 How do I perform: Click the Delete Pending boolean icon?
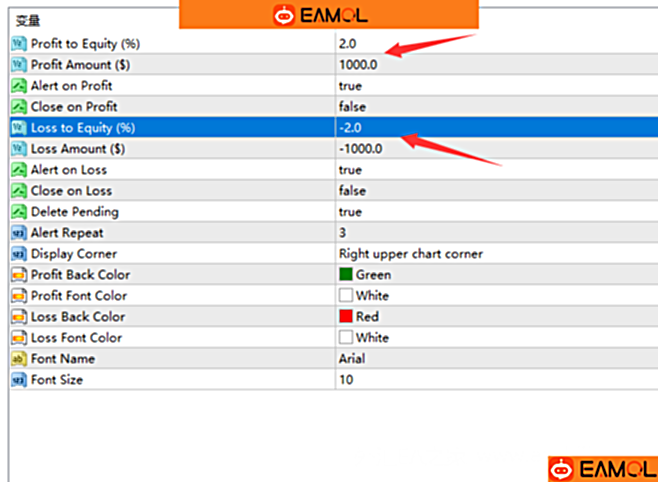pos(18,212)
